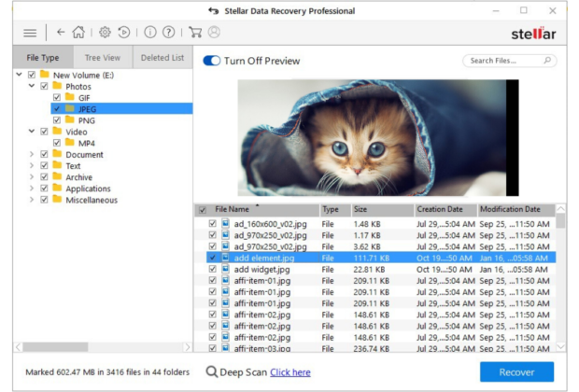Expand the Text tree node
The width and height of the screenshot is (579, 392).
coord(32,165)
